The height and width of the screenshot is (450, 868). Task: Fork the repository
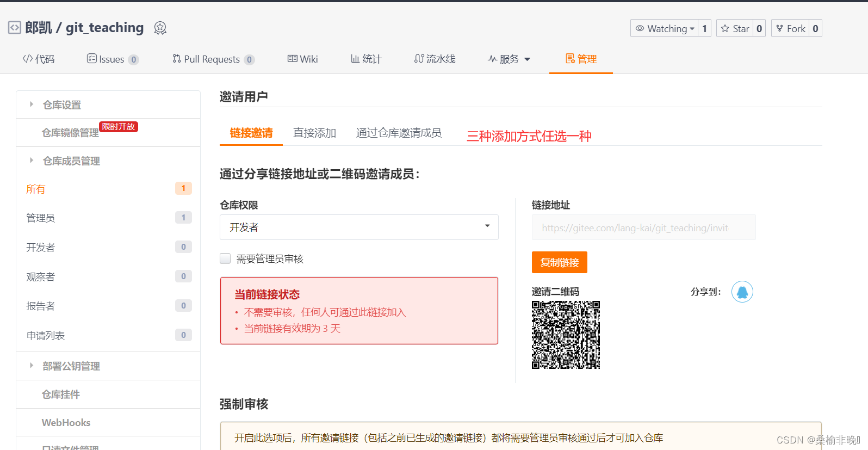click(790, 28)
